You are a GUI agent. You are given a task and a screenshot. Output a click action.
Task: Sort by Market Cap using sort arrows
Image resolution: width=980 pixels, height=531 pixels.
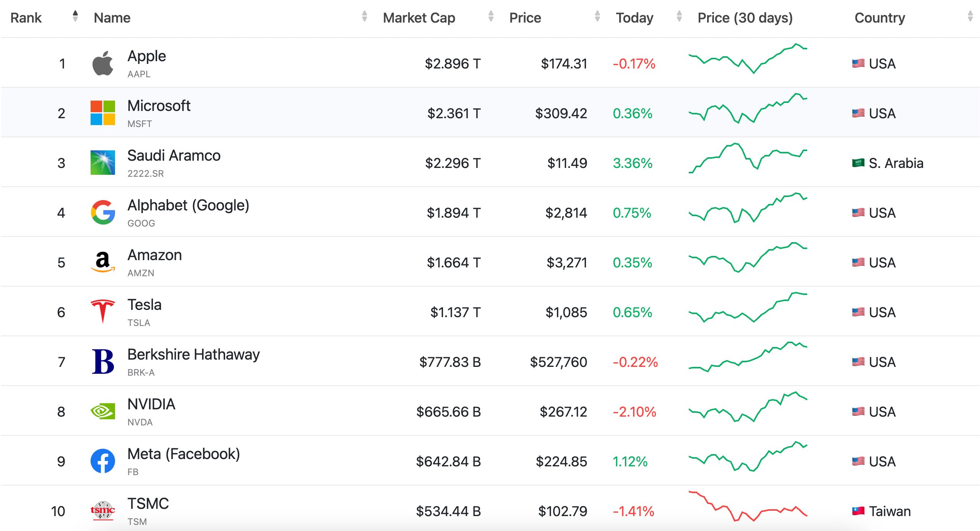pyautogui.click(x=491, y=16)
